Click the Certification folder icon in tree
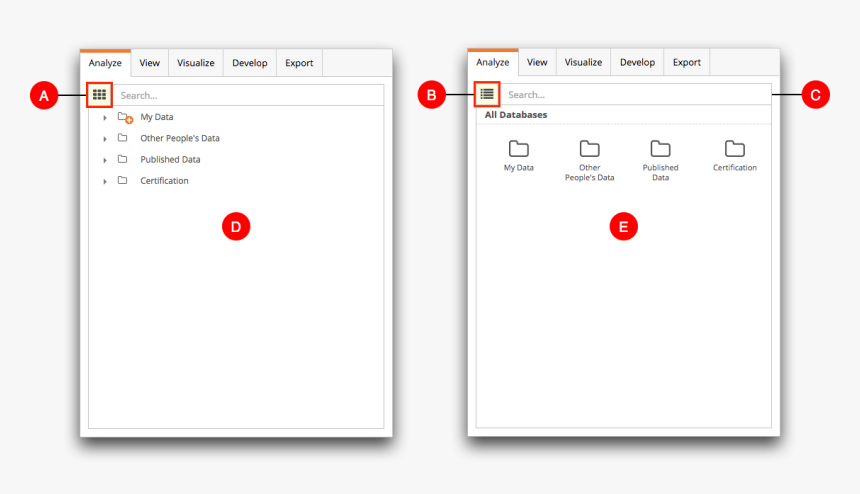This screenshot has width=860, height=494. point(122,180)
